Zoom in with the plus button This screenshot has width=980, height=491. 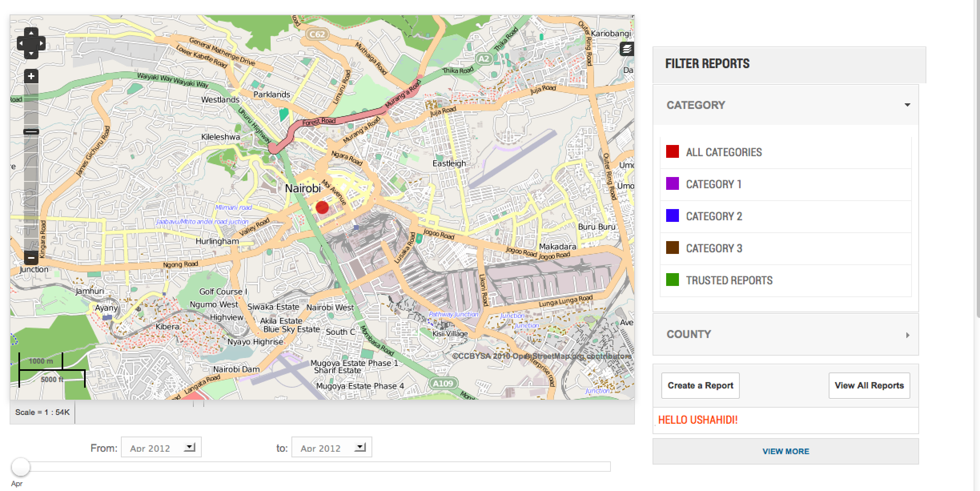tap(31, 76)
